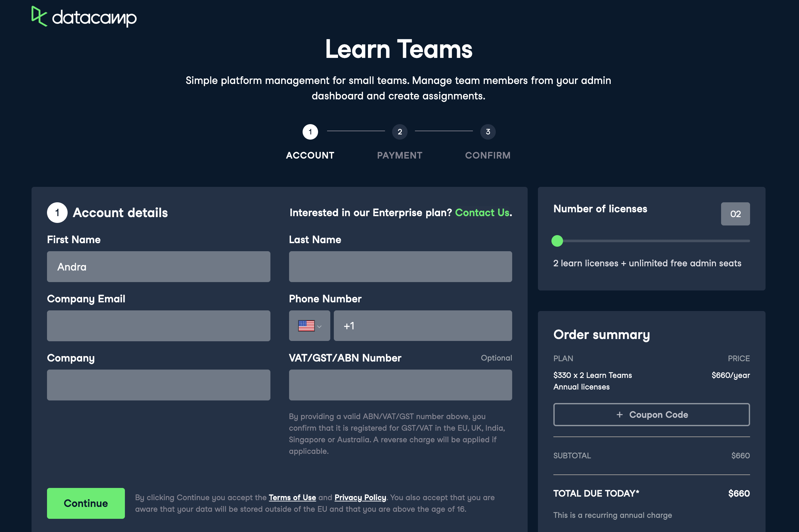Click the step 1 circle in progress bar

(x=310, y=132)
